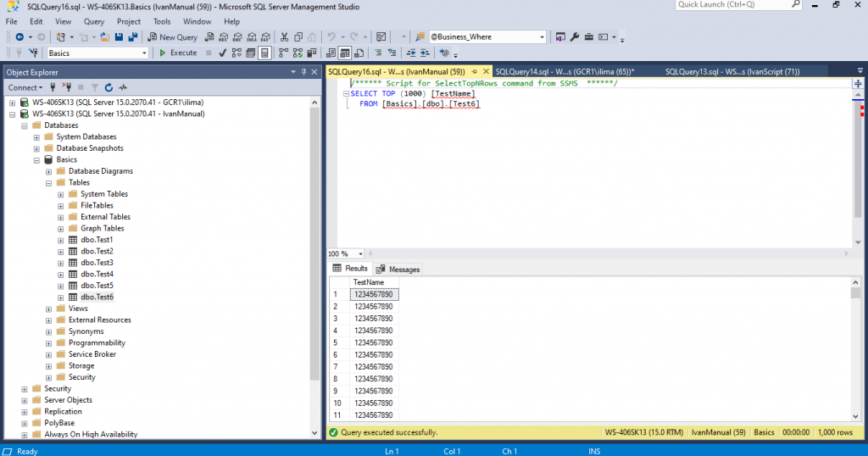Open the Messages results tab
868x456 pixels.
pos(398,270)
